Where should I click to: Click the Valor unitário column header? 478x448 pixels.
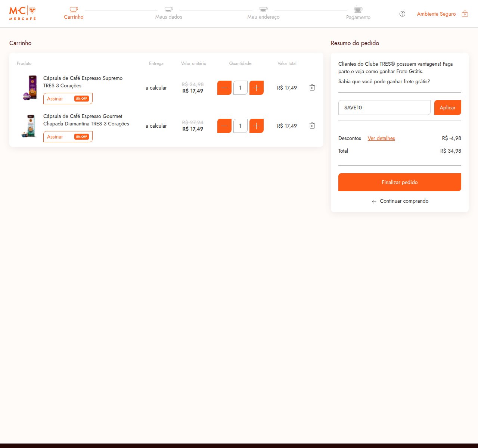pos(193,63)
